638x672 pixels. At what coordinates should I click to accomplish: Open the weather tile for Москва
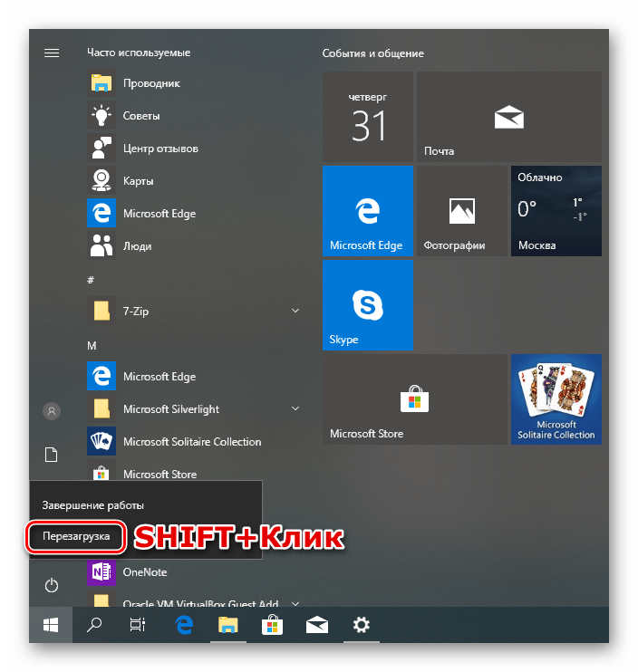[556, 211]
